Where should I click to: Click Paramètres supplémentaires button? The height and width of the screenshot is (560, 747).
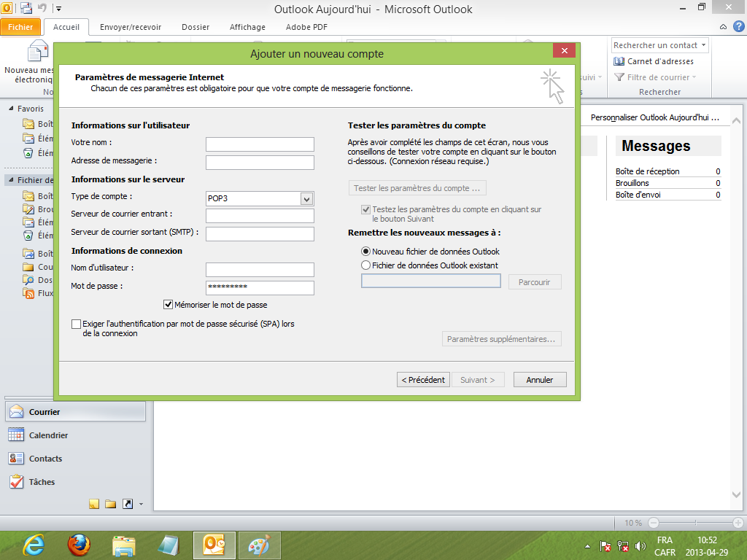[502, 339]
